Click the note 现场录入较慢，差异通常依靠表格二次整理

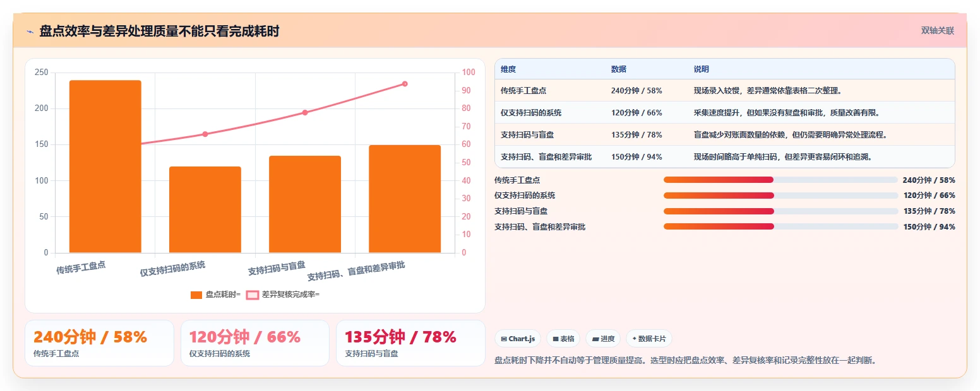[x=768, y=91]
